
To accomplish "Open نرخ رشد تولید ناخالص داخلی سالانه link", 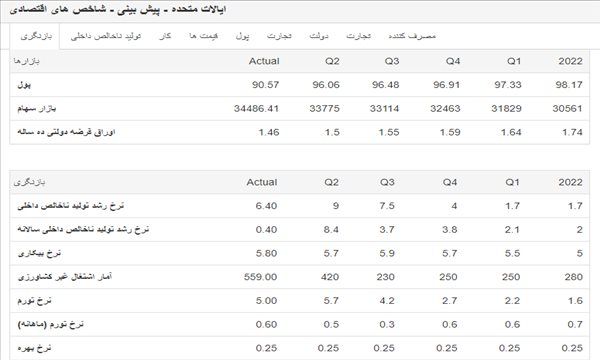I will pos(83,230).
